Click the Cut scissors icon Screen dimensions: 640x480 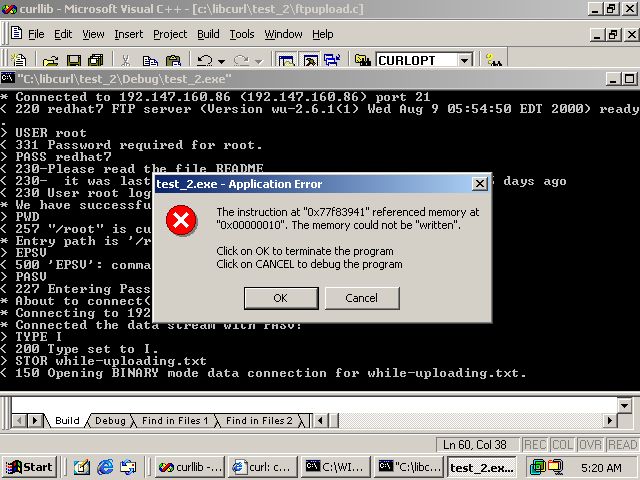coord(125,60)
